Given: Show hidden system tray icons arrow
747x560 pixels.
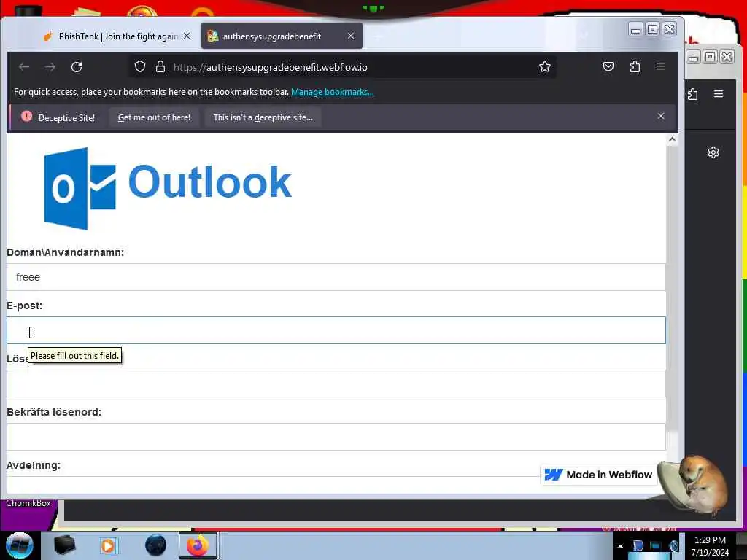Looking at the screenshot, I should (x=620, y=545).
